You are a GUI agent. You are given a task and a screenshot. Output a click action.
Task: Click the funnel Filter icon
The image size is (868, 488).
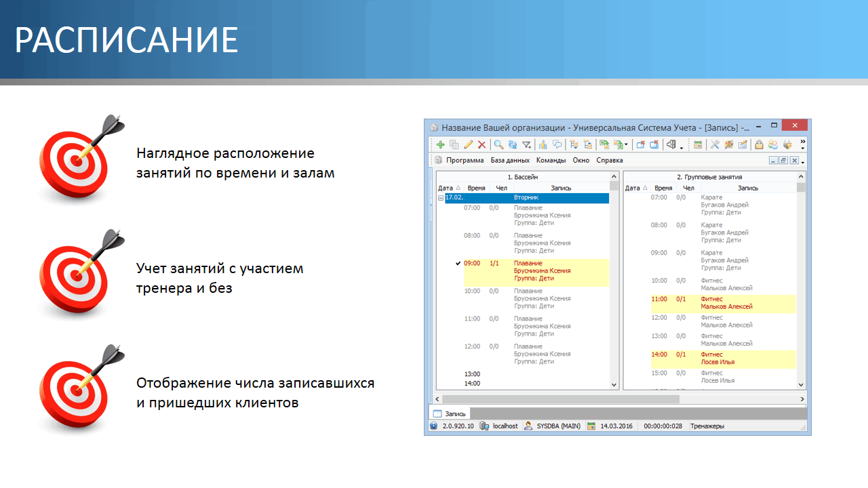click(527, 144)
